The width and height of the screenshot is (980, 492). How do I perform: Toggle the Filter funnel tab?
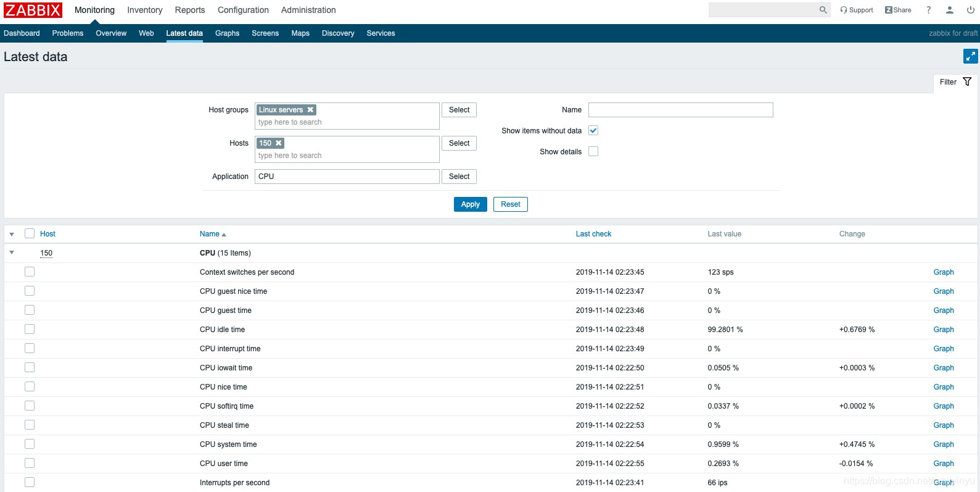(x=955, y=82)
